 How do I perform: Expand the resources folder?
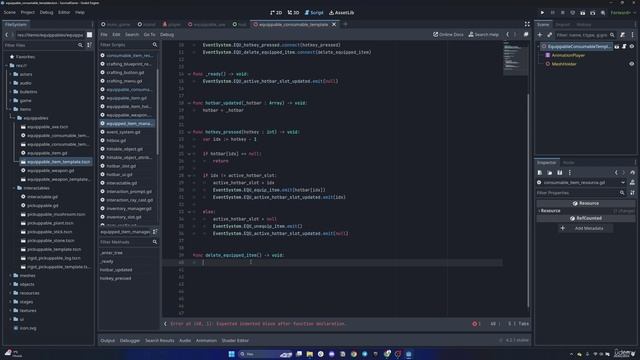pyautogui.click(x=11, y=293)
